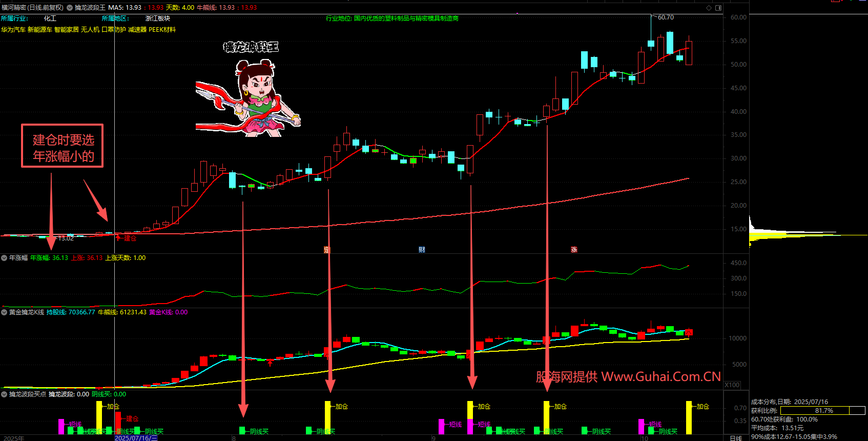Click the 定 event marker icon

(326, 250)
